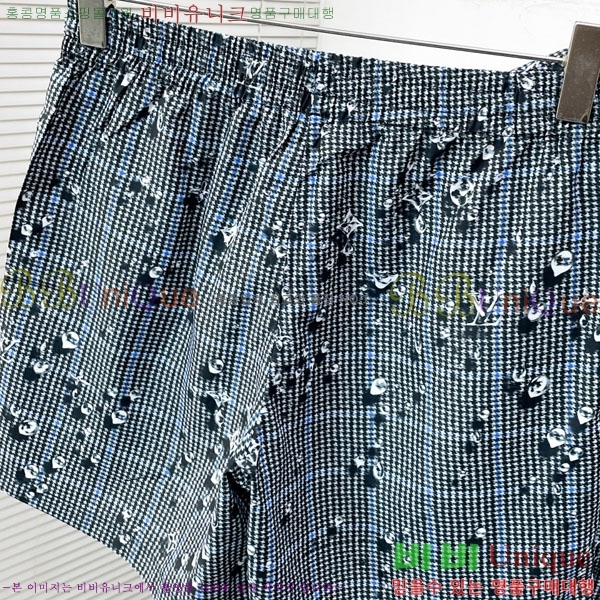Viewport: 600px width, 600px height.
Task: Click the red slogan text at bottom right
Action: (x=497, y=584)
